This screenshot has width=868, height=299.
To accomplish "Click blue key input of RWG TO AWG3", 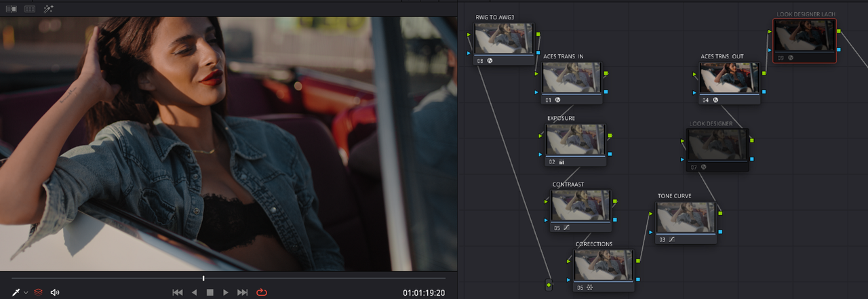I will (470, 52).
